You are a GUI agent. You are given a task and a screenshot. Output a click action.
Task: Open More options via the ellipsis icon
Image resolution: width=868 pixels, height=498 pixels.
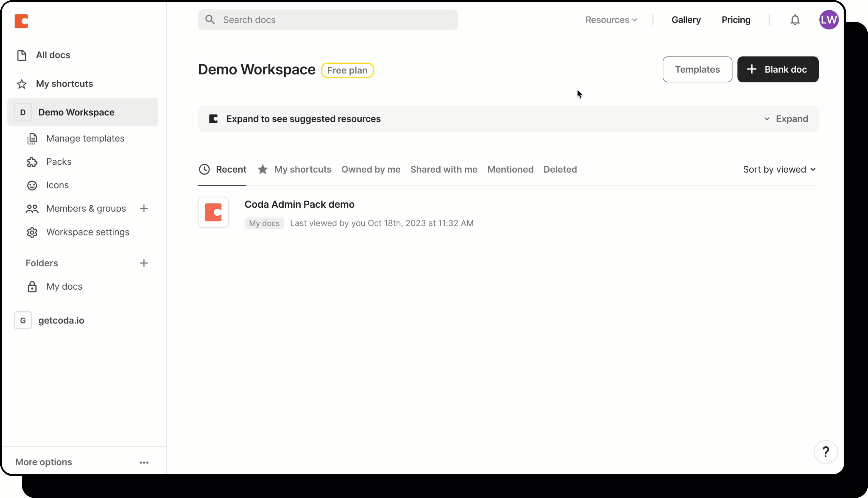coord(144,462)
